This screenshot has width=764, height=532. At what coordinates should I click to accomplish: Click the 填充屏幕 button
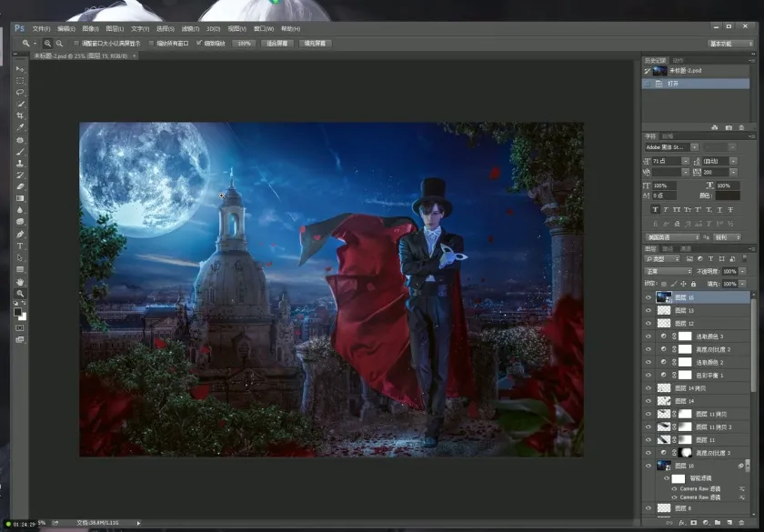315,43
